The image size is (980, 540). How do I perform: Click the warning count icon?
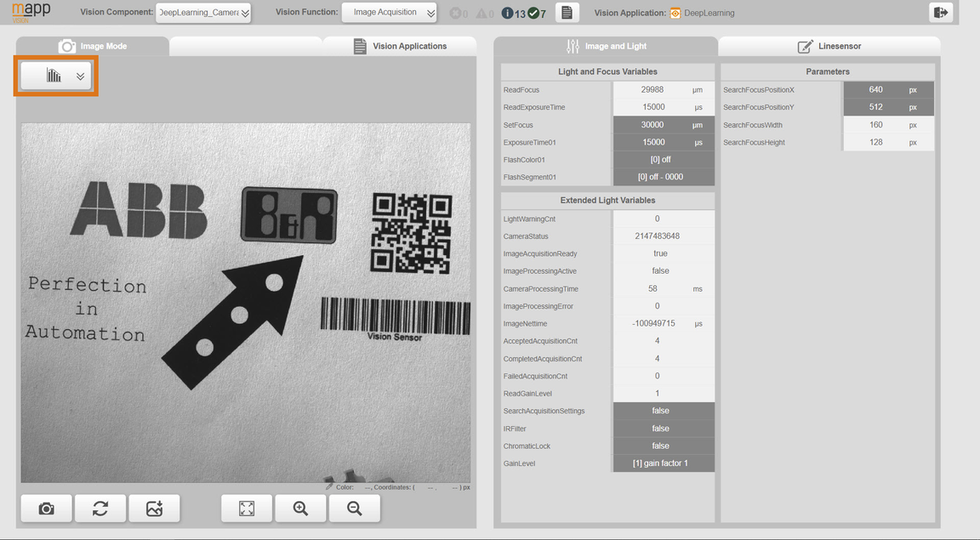[x=481, y=13]
